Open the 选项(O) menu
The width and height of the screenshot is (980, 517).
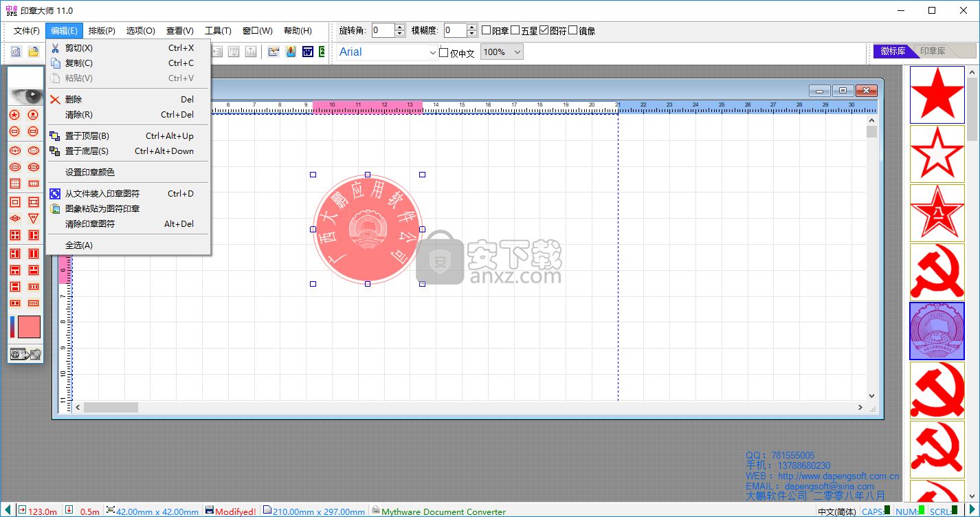tap(140, 31)
